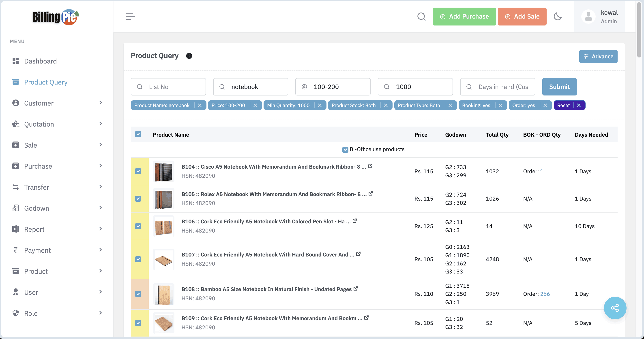Screen dimensions: 644x339
Task: Toggle the select-all checkbox in table header
Action: tap(138, 134)
